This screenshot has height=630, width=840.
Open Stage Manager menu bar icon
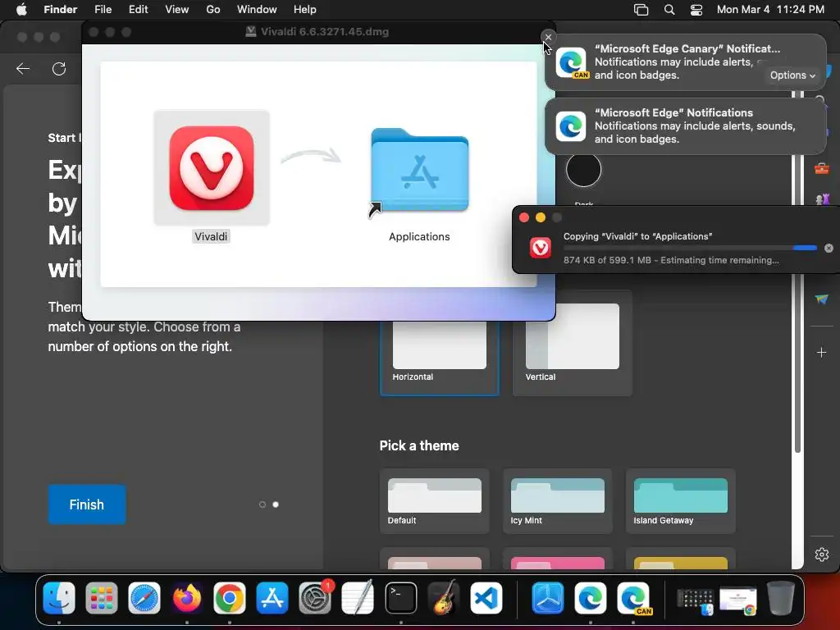point(641,10)
